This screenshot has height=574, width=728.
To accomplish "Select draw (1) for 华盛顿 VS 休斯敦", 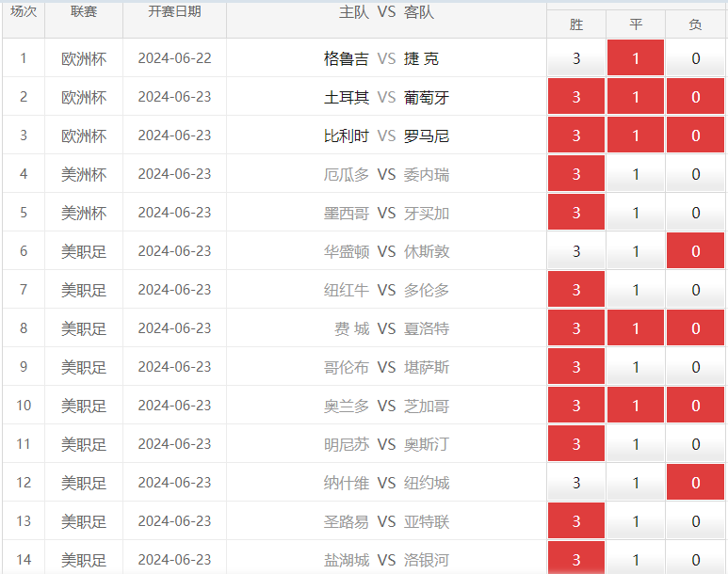I will pos(636,250).
